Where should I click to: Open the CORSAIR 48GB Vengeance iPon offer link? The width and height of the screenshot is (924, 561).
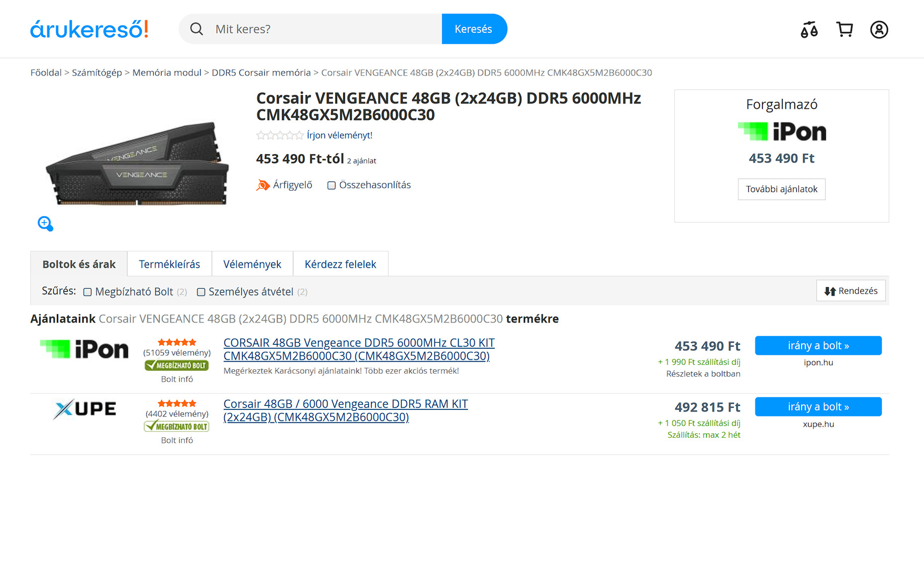[x=359, y=349]
